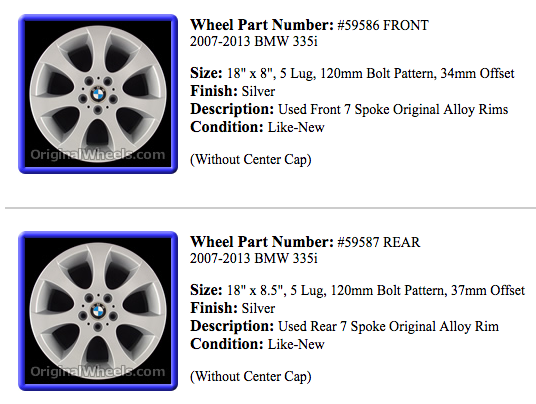Image resolution: width=536 pixels, height=404 pixels.
Task: Select Wheel Part Number #59587 REAR text
Action: click(305, 242)
